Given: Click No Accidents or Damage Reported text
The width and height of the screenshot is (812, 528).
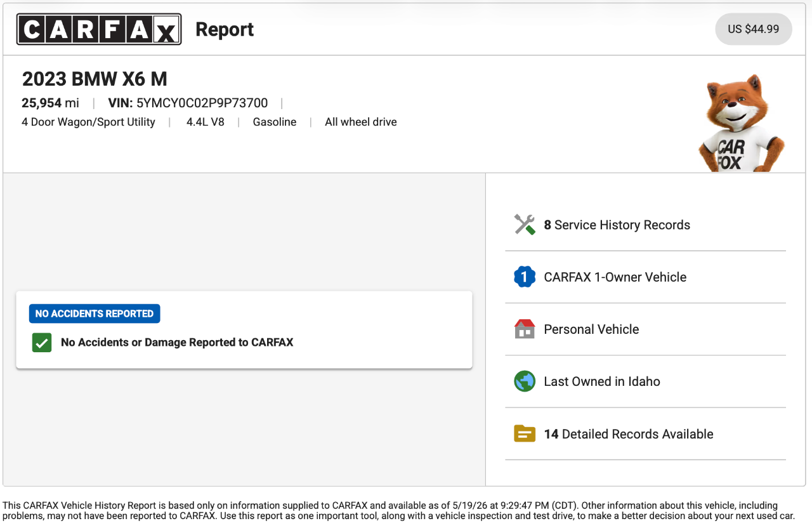Looking at the screenshot, I should coord(177,343).
